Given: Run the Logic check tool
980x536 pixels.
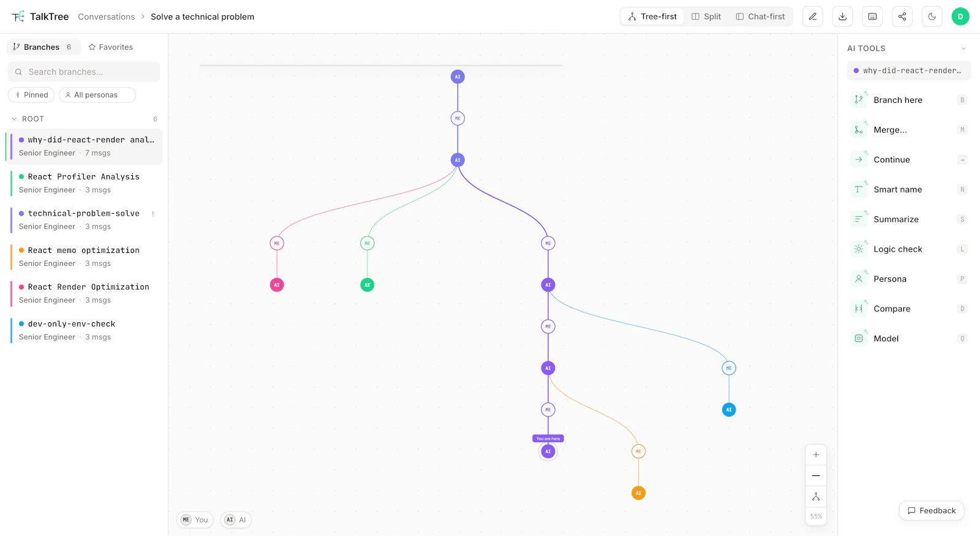Looking at the screenshot, I should point(909,249).
